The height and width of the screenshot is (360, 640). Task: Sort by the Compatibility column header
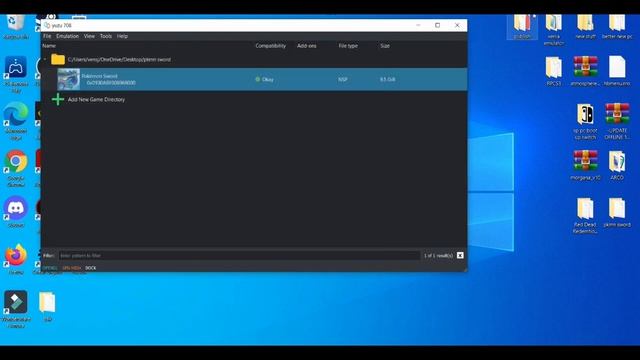tap(271, 46)
